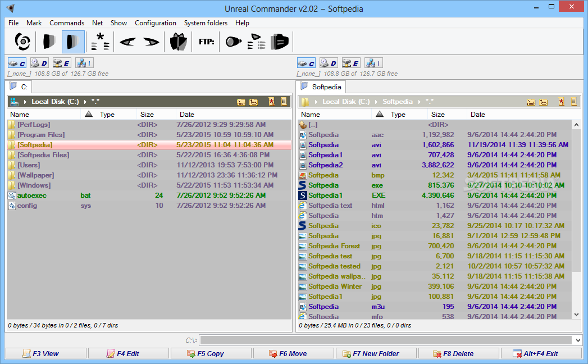Open history list icon in left panel
The height and width of the screenshot is (364, 588).
[284, 102]
